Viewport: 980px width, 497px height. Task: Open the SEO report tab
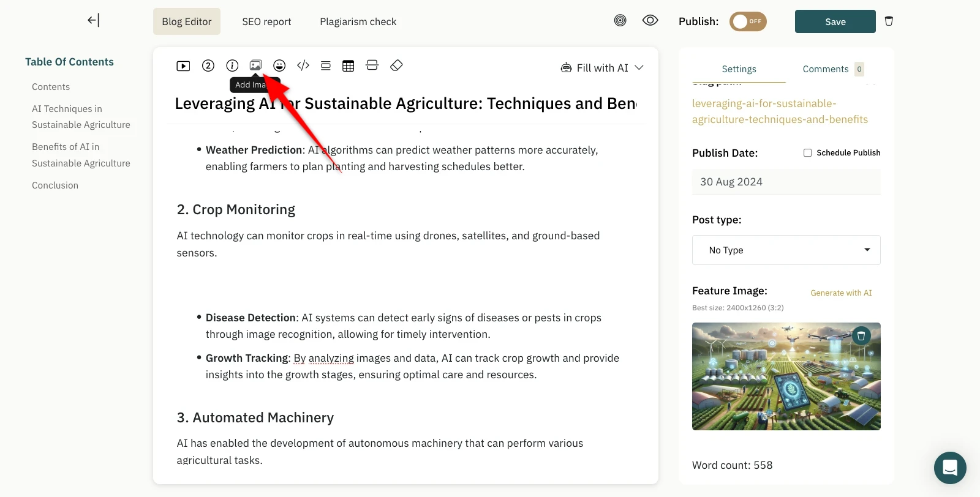(266, 21)
